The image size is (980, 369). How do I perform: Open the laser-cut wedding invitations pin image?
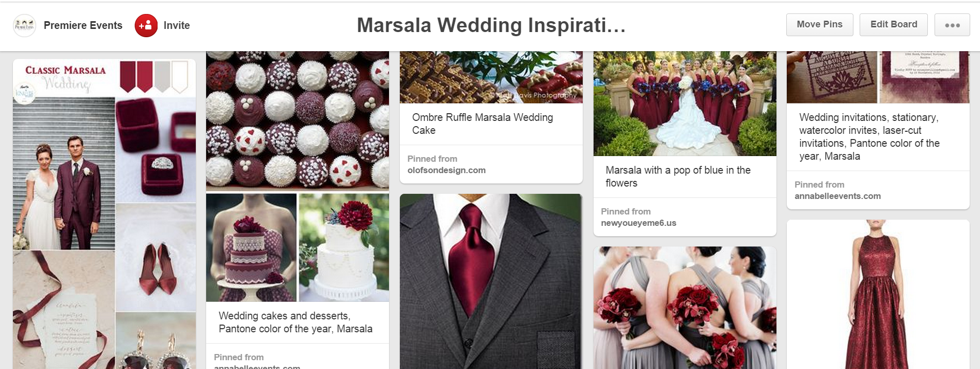[x=878, y=77]
